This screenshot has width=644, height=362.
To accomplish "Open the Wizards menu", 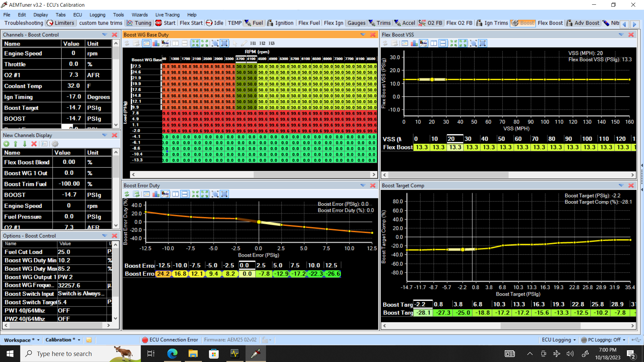I will (140, 15).
